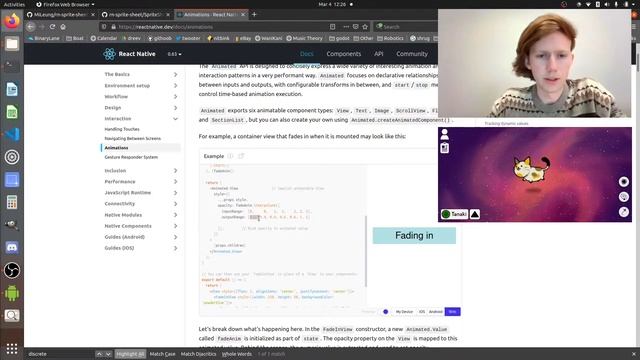Open Discord from the dock

coord(12,247)
